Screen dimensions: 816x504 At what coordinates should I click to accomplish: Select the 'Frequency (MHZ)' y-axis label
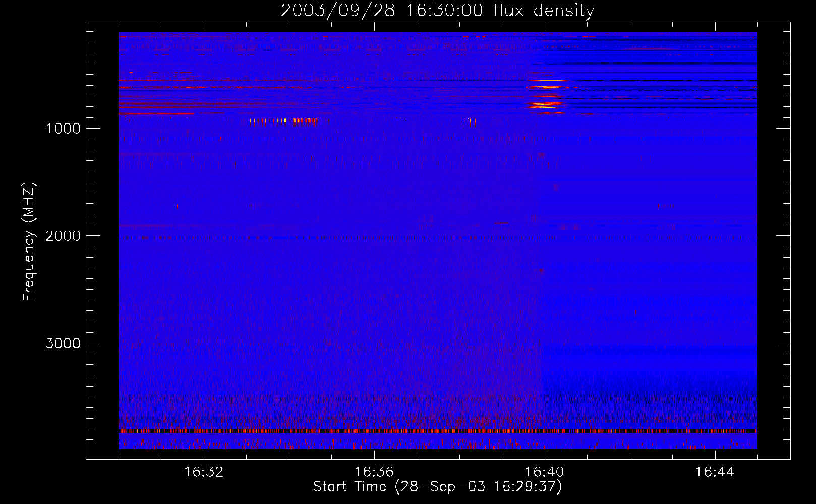29,242
